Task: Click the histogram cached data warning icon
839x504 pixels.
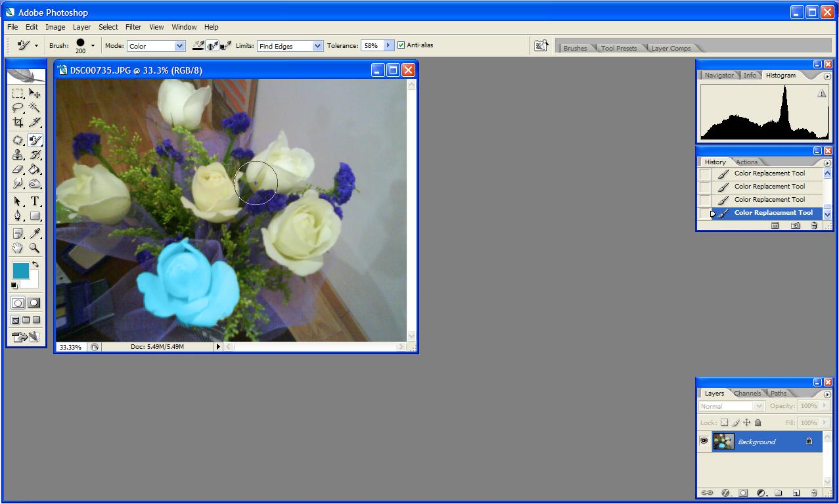Action: pyautogui.click(x=821, y=94)
